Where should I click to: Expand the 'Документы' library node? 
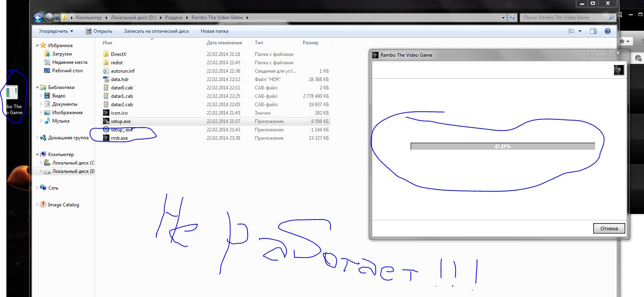click(x=41, y=104)
